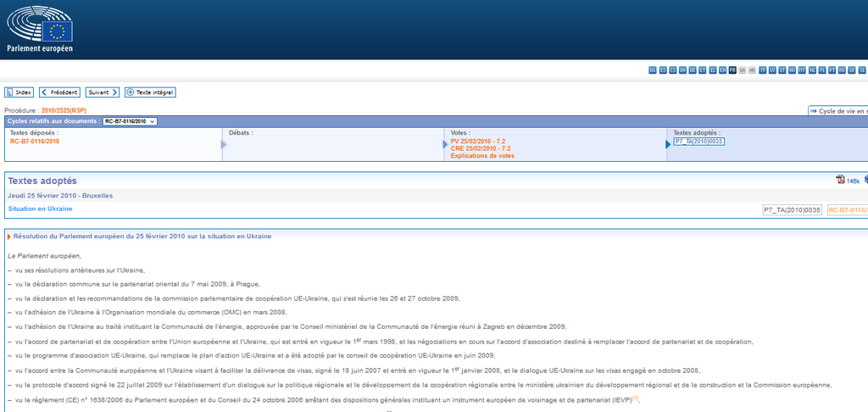Open footnote reference (1) after IEVP

pyautogui.click(x=635, y=398)
